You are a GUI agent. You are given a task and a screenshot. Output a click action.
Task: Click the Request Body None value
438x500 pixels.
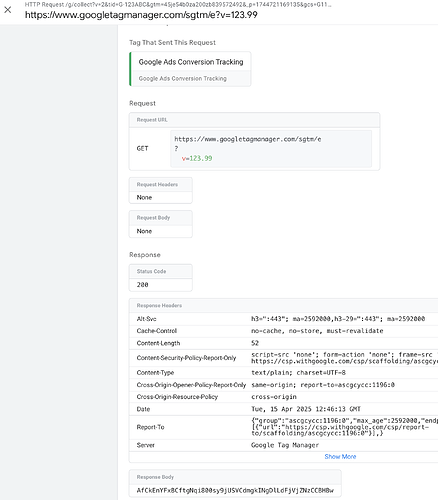[x=144, y=231]
